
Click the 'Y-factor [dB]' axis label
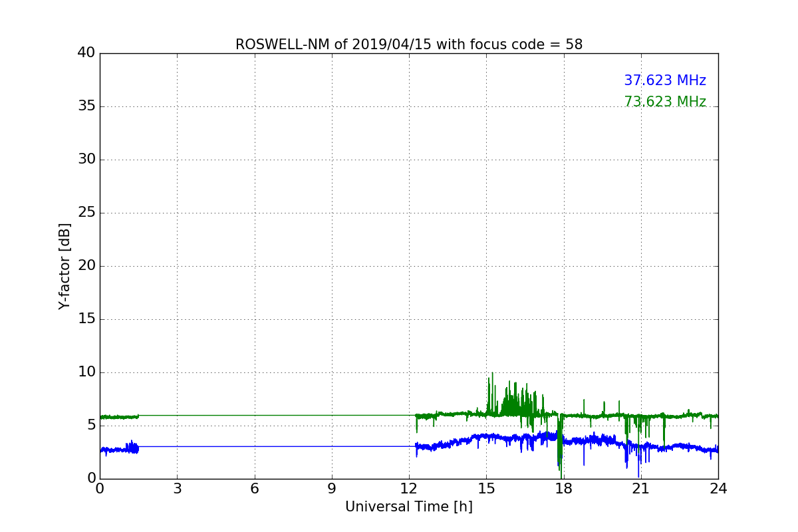coord(65,266)
